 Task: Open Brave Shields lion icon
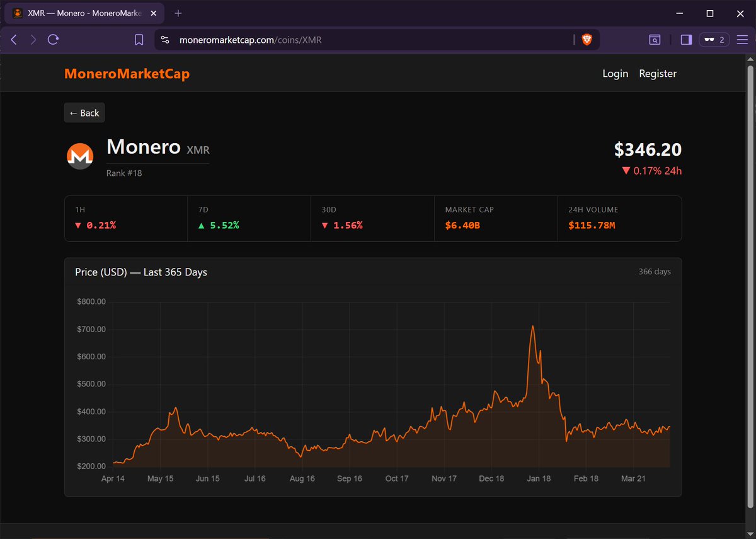click(587, 40)
